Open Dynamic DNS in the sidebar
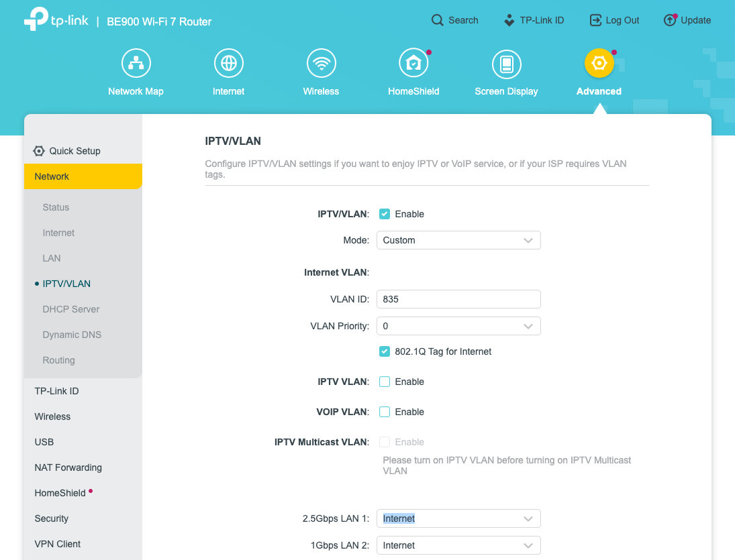This screenshot has width=735, height=560. (x=72, y=335)
